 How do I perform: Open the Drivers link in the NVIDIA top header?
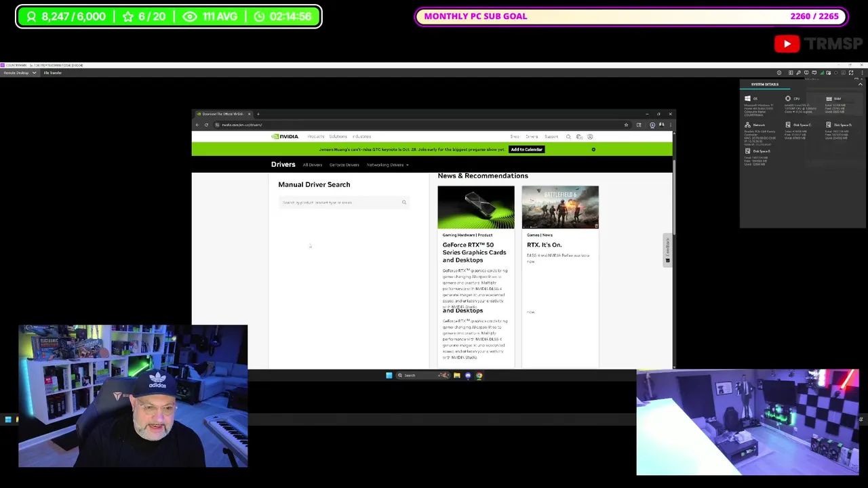tap(532, 137)
